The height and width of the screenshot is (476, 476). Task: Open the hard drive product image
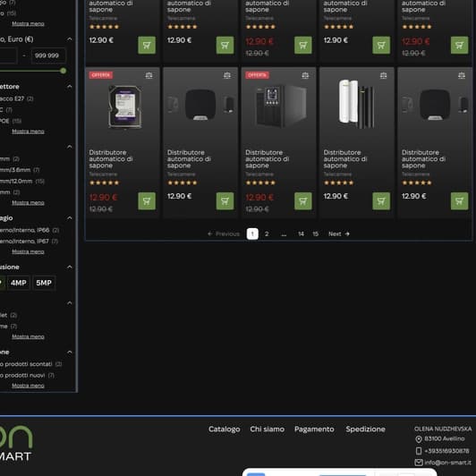click(x=124, y=107)
